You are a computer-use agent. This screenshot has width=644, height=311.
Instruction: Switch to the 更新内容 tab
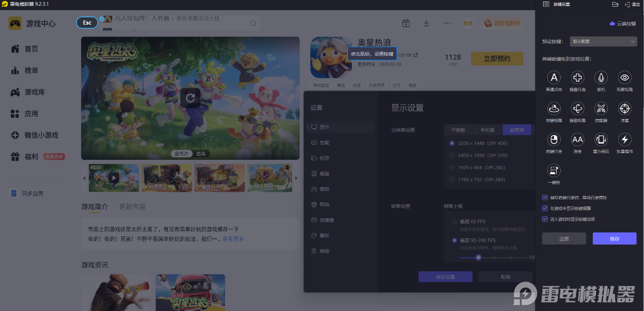(132, 206)
